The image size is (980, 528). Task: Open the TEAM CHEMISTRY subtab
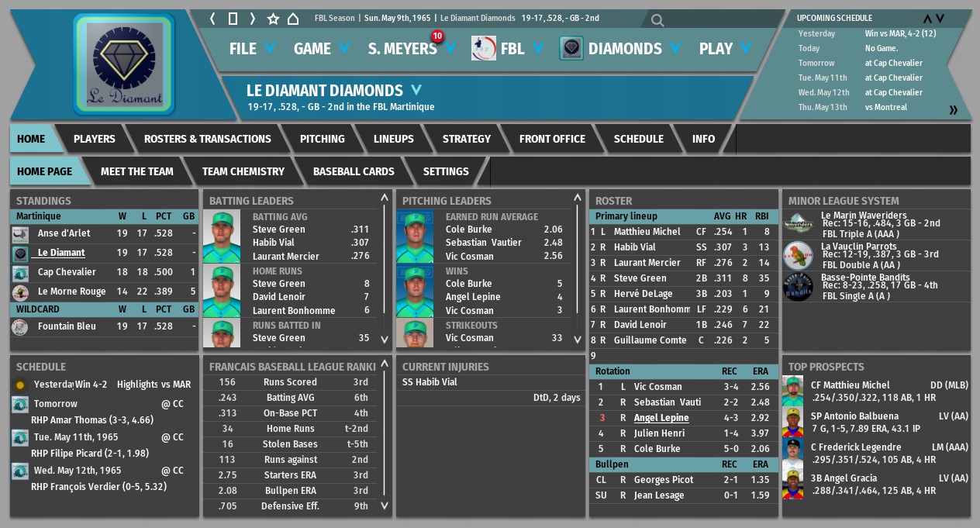click(x=243, y=171)
